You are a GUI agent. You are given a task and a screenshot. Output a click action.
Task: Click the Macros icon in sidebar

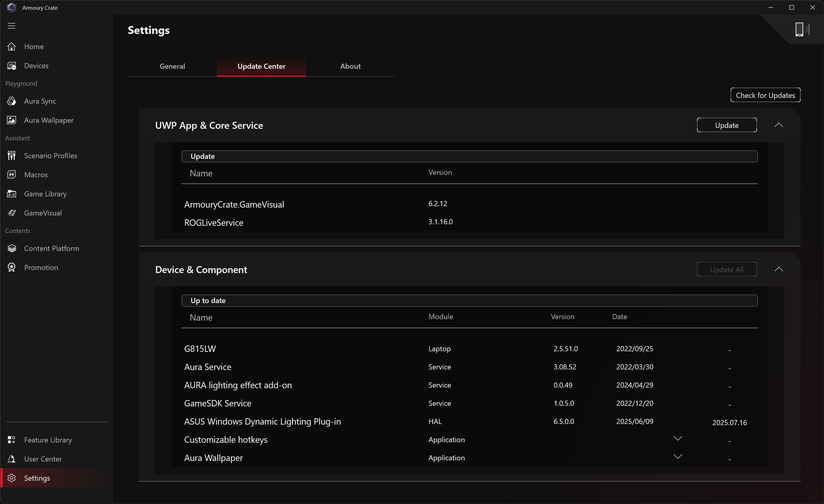(x=12, y=175)
